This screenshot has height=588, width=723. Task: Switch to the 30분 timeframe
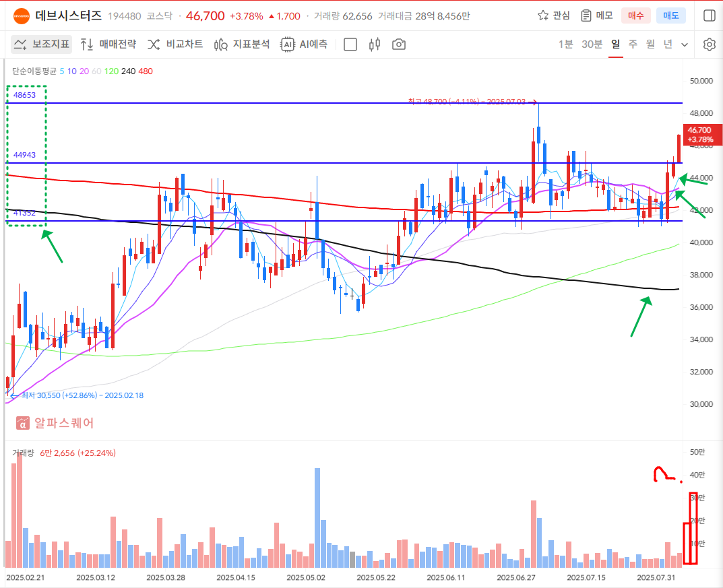(592, 44)
